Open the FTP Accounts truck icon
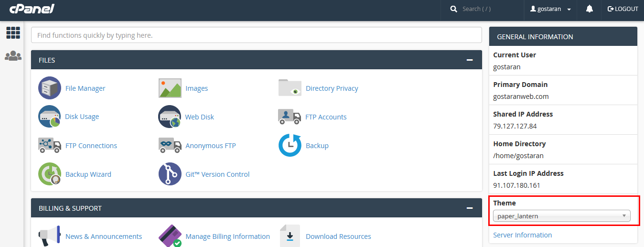The width and height of the screenshot is (644, 247). click(290, 117)
